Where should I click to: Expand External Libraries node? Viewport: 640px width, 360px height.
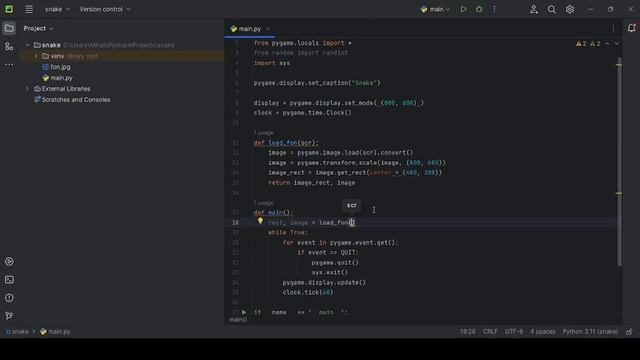click(27, 89)
